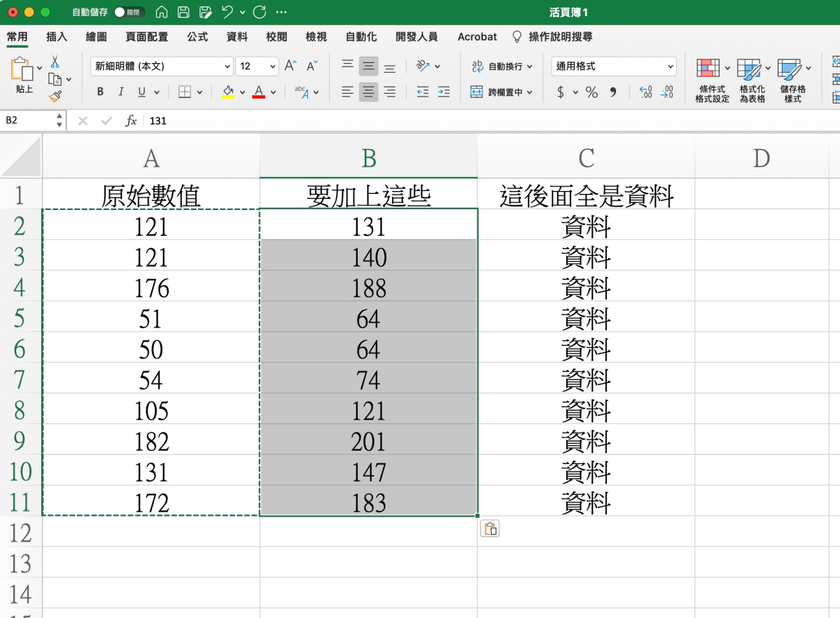Screen dimensions: 840x618
Task: Click 格式化為表格 format as table button
Action: (x=752, y=80)
